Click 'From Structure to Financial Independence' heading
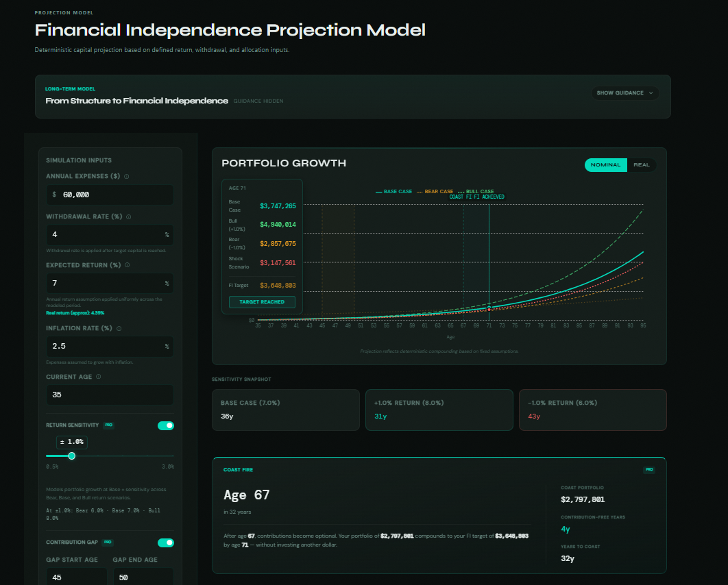 click(136, 101)
